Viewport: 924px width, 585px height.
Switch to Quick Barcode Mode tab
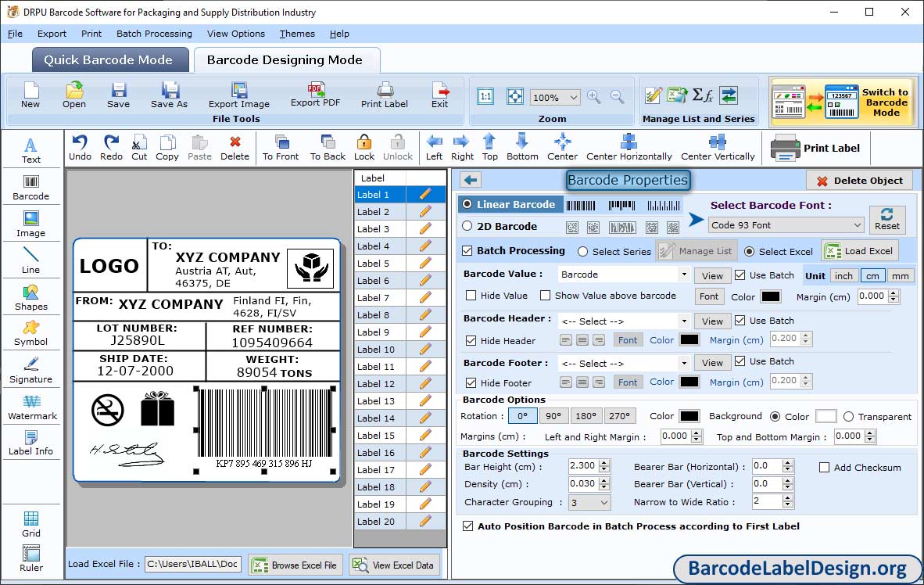pos(109,59)
